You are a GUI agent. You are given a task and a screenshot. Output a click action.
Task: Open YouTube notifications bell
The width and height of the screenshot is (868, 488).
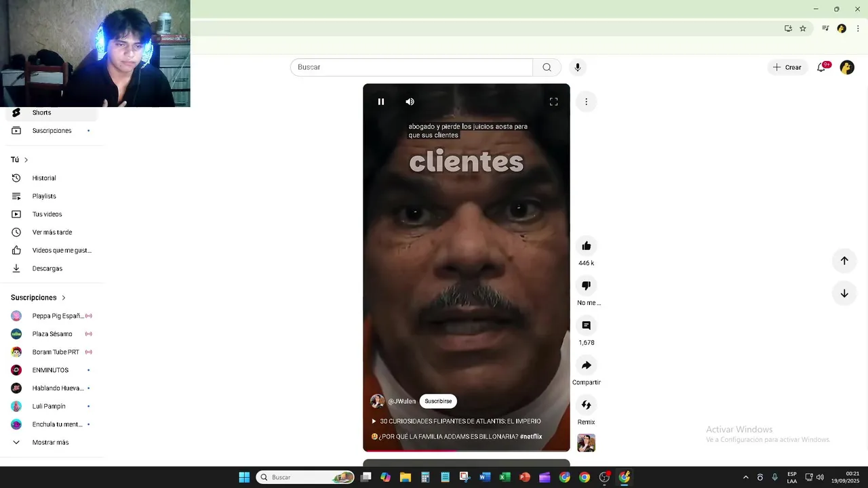821,67
